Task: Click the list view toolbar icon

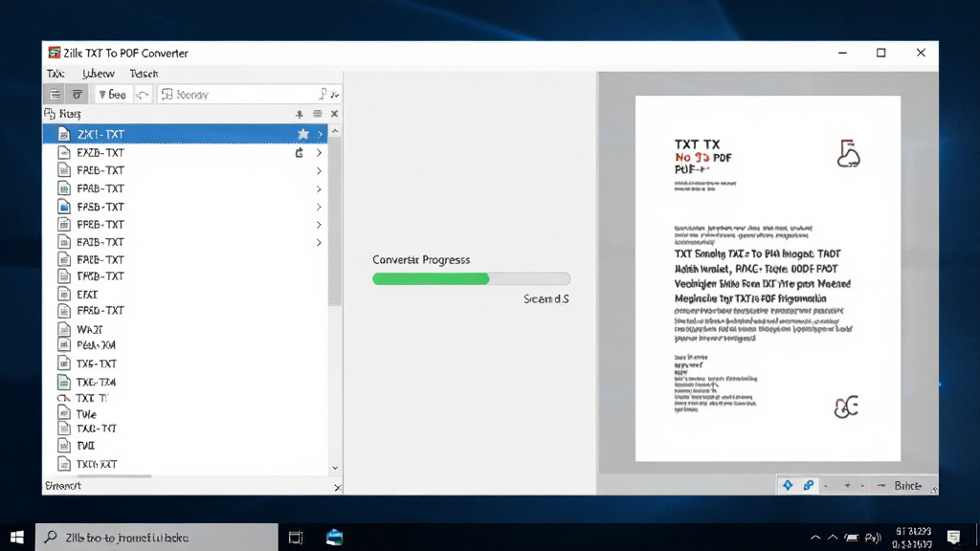Action: pyautogui.click(x=55, y=95)
